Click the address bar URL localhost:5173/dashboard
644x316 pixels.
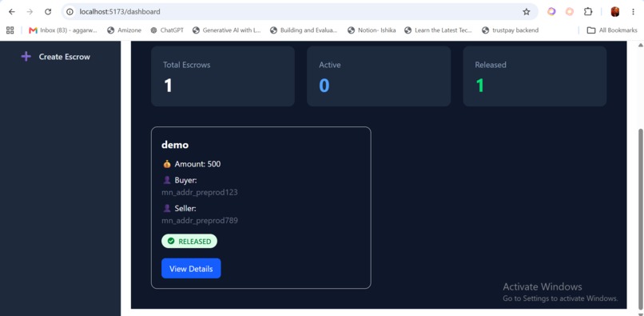(x=120, y=12)
